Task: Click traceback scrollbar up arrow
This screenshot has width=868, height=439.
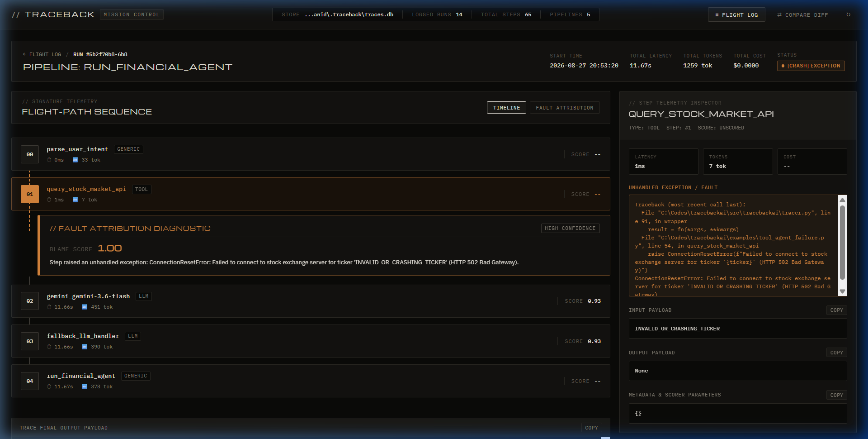Action: coord(842,200)
